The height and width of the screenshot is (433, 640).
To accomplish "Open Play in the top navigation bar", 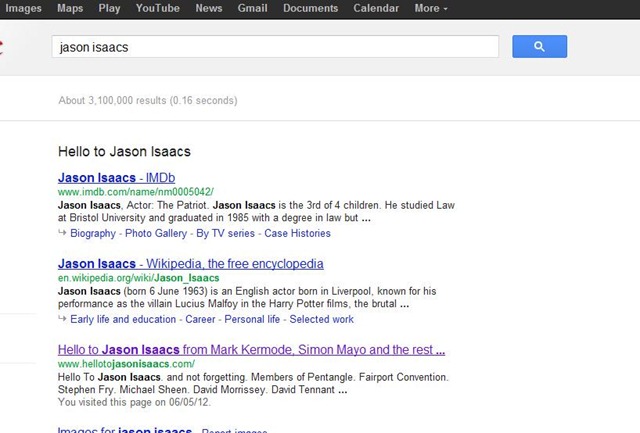I will pos(110,8).
